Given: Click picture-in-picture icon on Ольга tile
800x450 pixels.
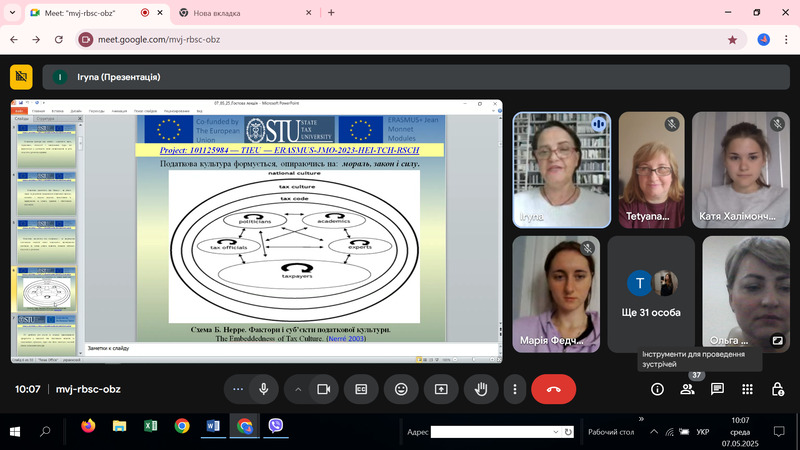Looking at the screenshot, I should click(x=777, y=340).
